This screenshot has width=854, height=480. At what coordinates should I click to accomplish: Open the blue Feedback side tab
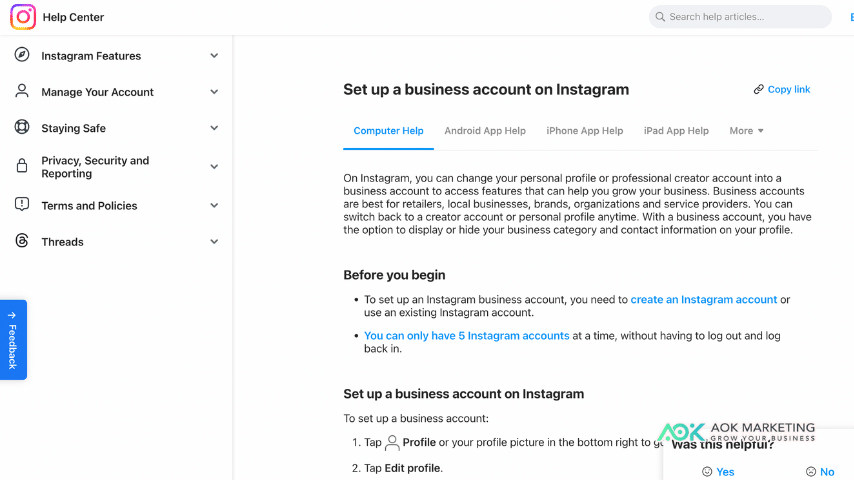tap(13, 340)
